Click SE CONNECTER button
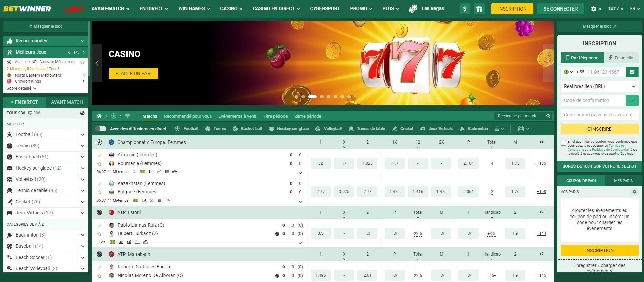Screen dimensions: 644x282 (x=561, y=9)
